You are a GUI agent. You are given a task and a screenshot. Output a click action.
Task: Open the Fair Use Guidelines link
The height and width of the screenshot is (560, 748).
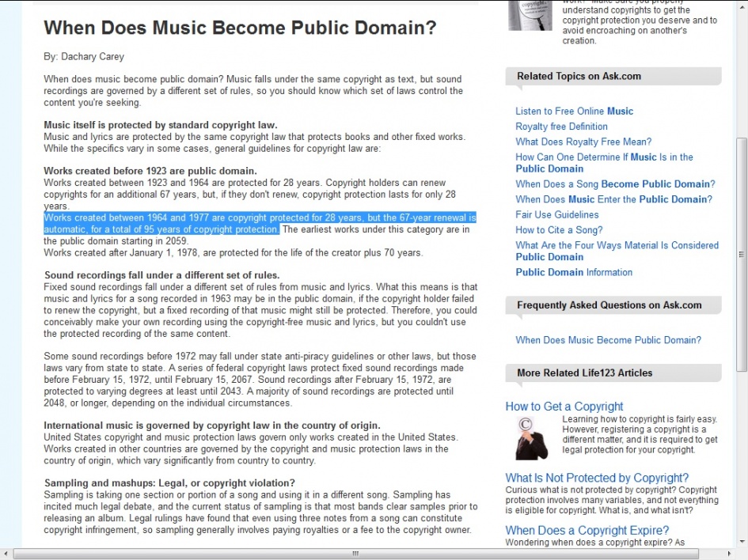click(x=556, y=214)
